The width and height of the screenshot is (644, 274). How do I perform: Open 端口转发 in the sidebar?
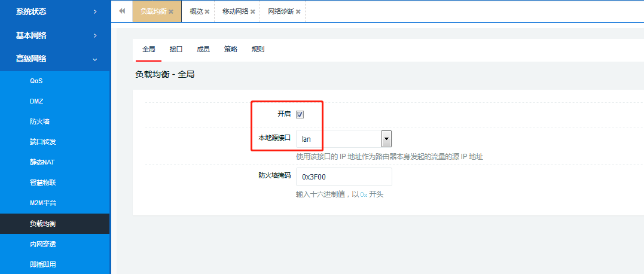point(42,142)
